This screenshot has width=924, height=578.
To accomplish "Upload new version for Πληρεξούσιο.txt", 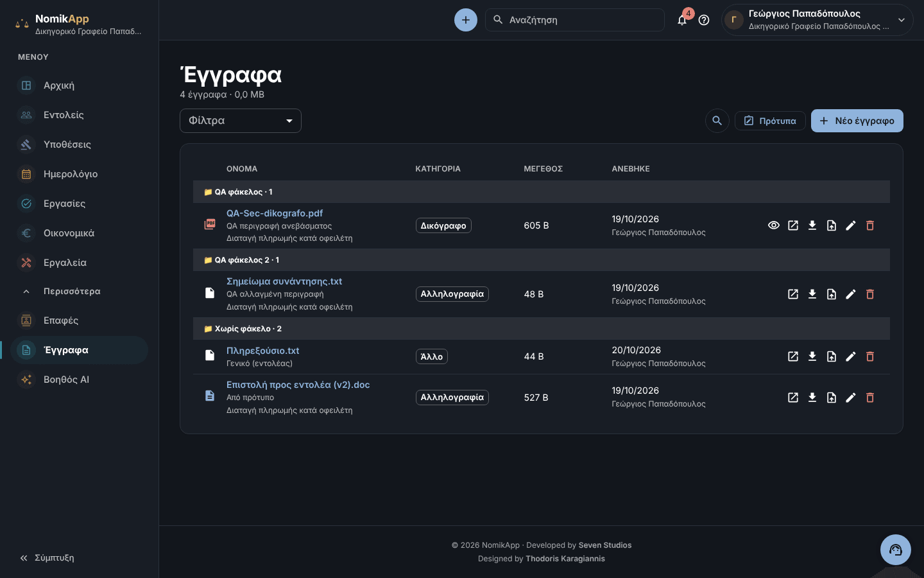I will pos(832,356).
